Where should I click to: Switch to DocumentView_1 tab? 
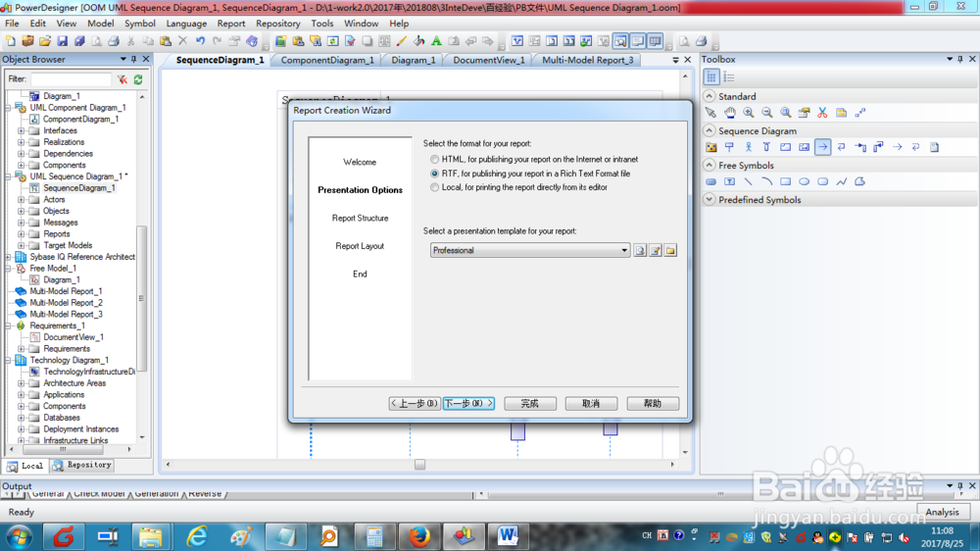point(489,60)
